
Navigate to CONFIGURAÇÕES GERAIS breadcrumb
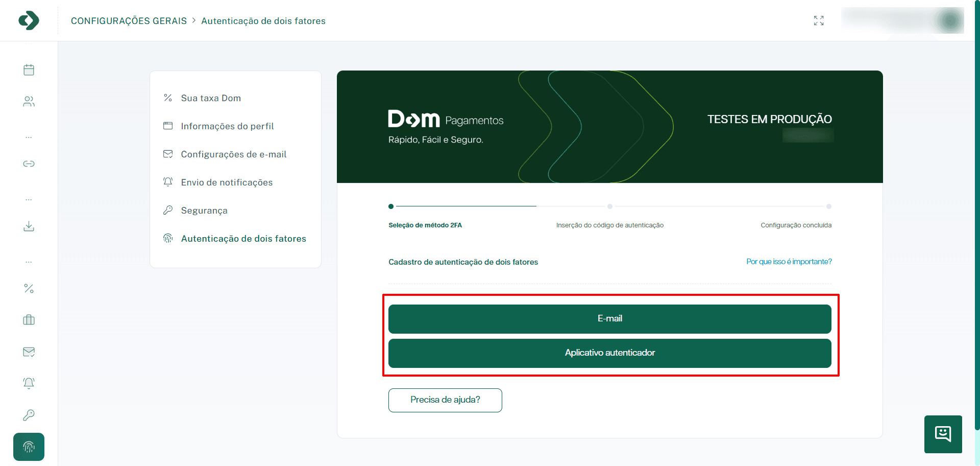click(129, 20)
